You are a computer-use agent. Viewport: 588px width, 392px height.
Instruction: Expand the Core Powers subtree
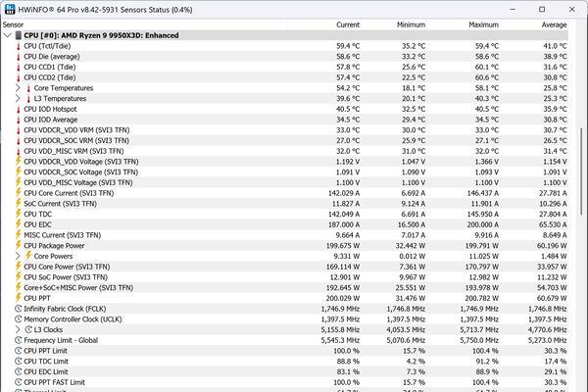tap(18, 256)
